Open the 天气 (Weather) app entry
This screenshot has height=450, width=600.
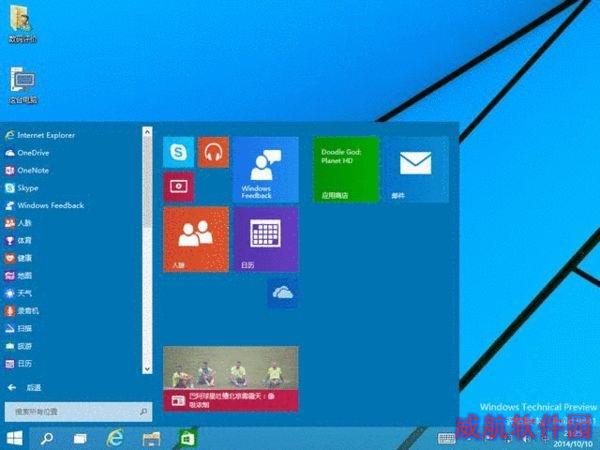tap(18, 293)
